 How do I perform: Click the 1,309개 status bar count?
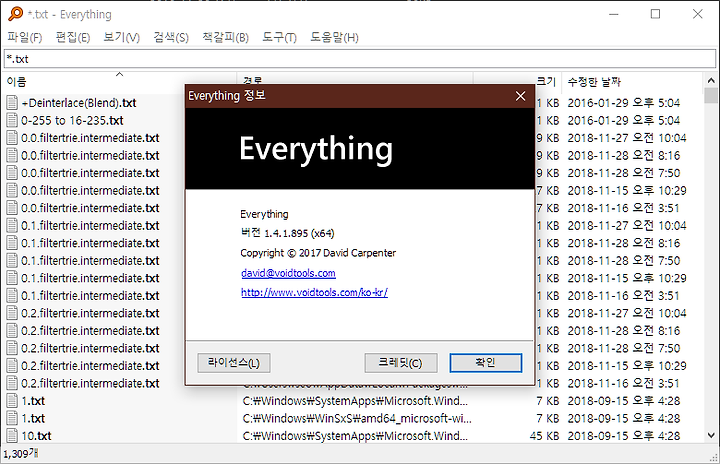[x=21, y=454]
